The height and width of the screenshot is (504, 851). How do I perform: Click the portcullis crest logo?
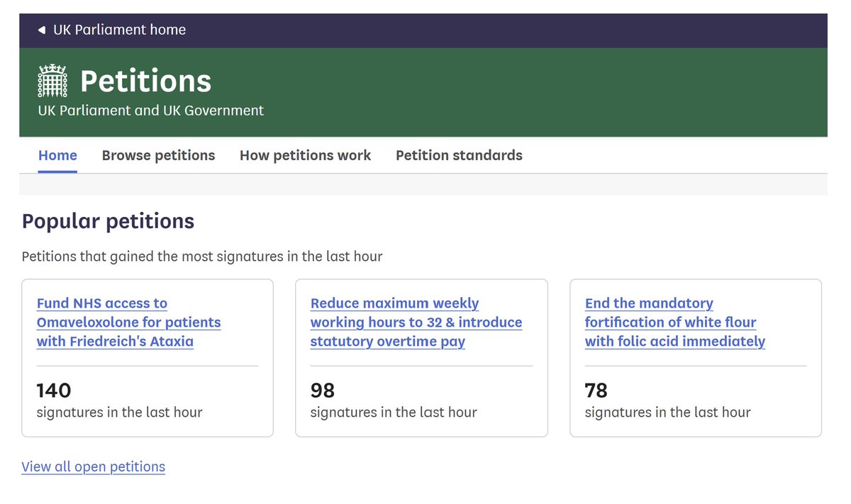[x=52, y=81]
